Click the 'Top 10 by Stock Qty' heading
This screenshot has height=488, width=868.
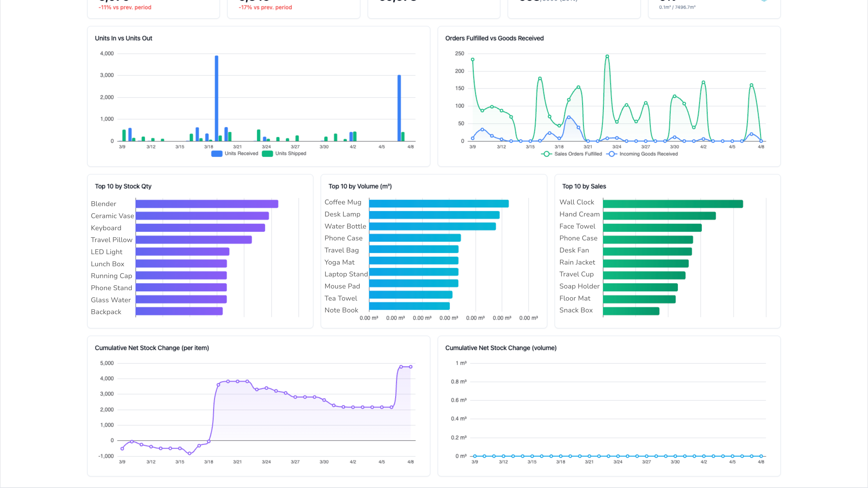123,186
